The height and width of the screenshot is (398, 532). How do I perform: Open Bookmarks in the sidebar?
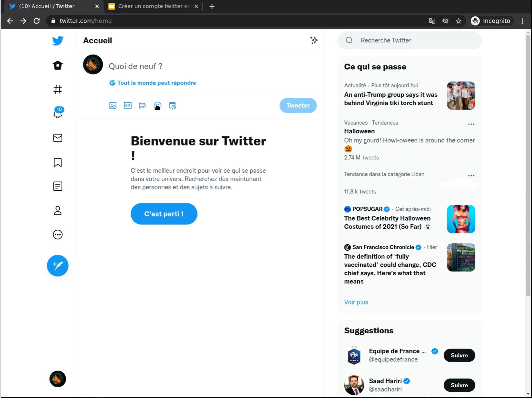58,162
